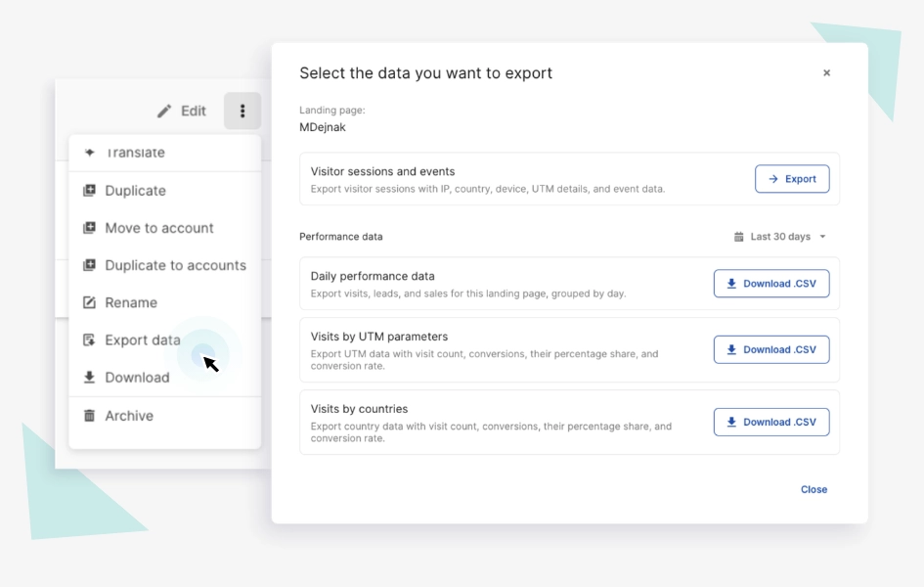Close the export dialog with X
This screenshot has width=924, height=587.
click(x=827, y=73)
